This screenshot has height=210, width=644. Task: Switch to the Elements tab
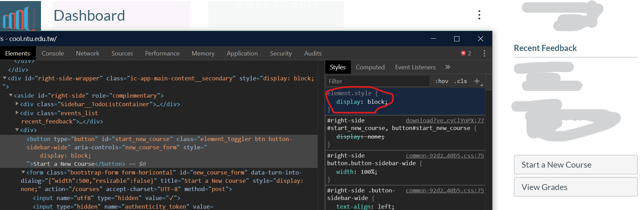pyautogui.click(x=18, y=53)
